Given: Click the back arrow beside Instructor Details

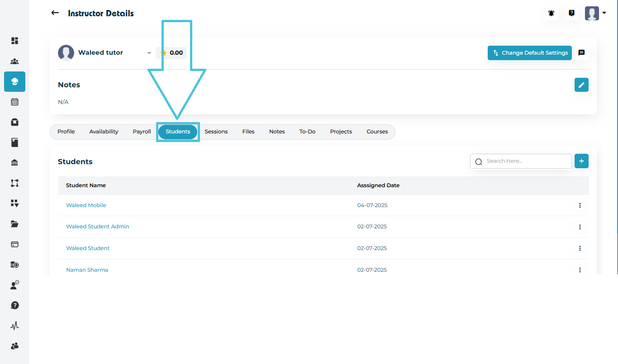Looking at the screenshot, I should pyautogui.click(x=55, y=13).
